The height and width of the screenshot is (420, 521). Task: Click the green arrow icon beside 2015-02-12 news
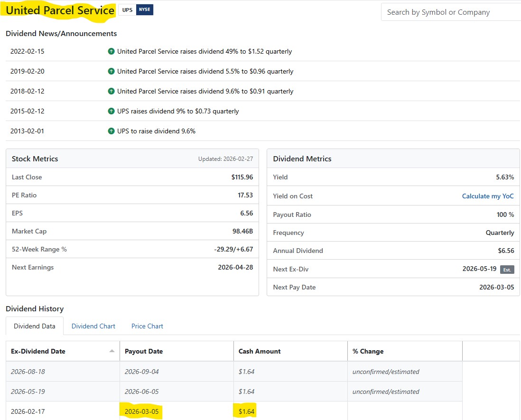coord(111,111)
